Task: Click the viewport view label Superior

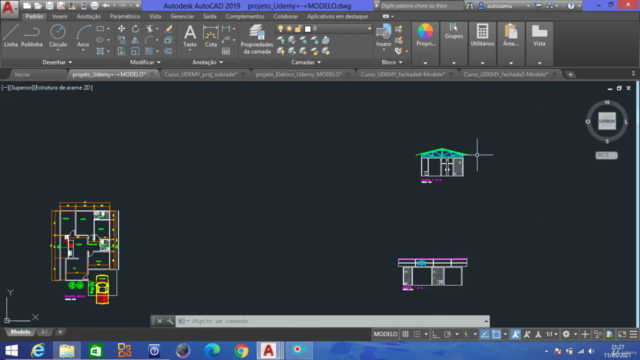Action: coord(21,87)
